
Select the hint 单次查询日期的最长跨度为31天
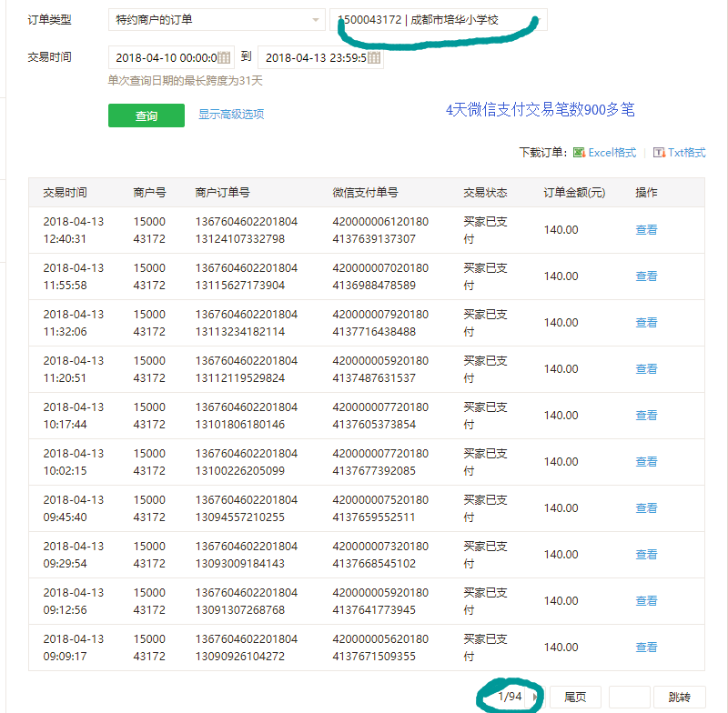[186, 81]
